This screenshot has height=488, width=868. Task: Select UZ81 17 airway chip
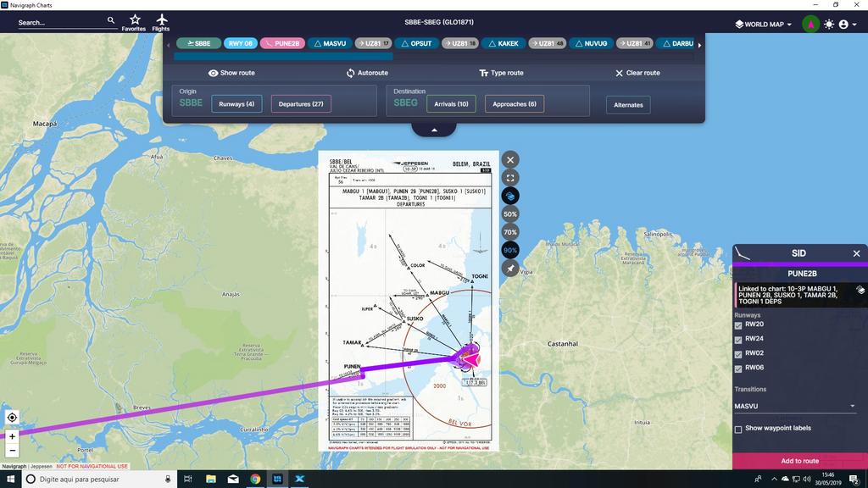point(374,43)
